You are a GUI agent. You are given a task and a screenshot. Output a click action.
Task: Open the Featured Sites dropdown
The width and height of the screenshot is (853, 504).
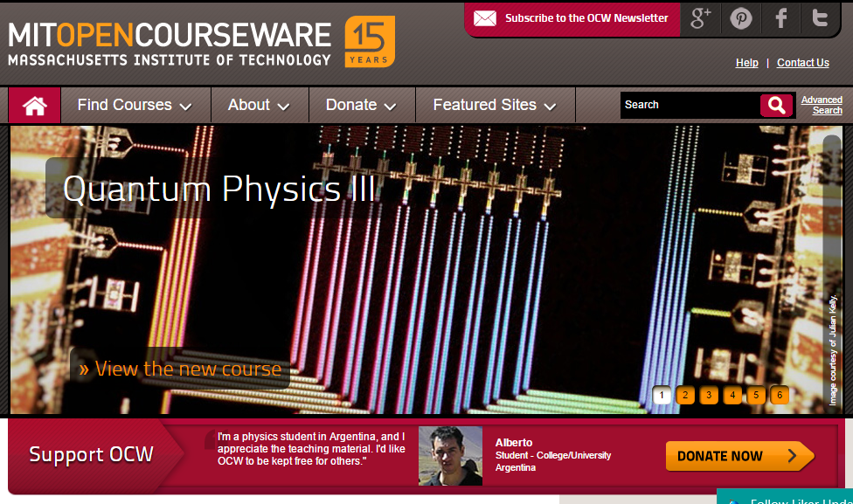[495, 105]
